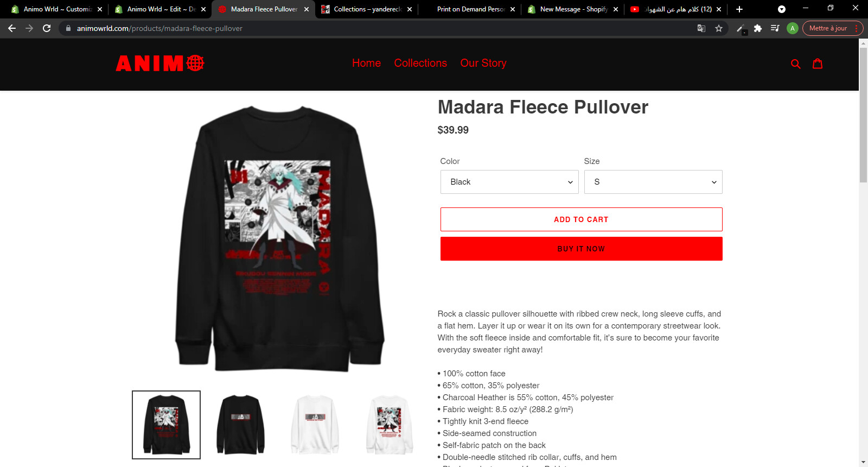Open the media control playlist icon
The image size is (868, 467).
tap(775, 28)
